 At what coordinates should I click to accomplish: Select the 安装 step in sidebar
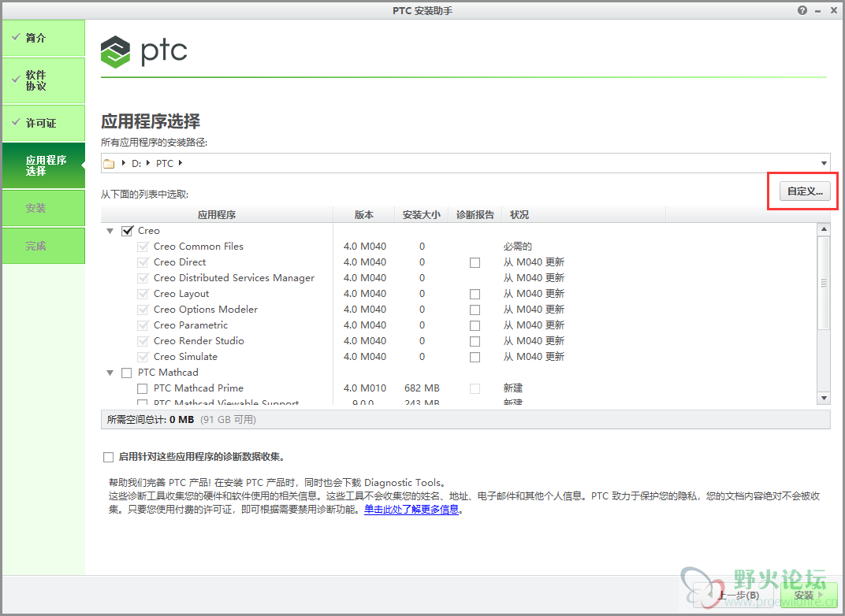tap(43, 208)
